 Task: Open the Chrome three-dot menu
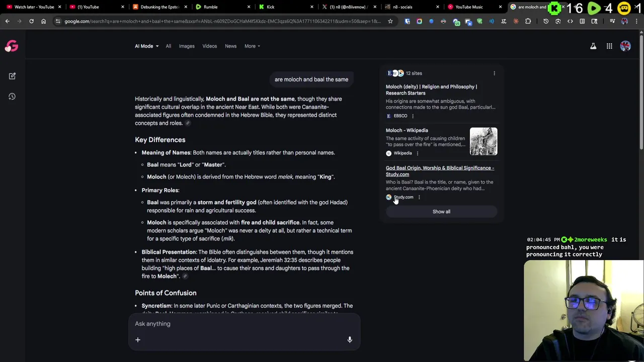pos(636,21)
